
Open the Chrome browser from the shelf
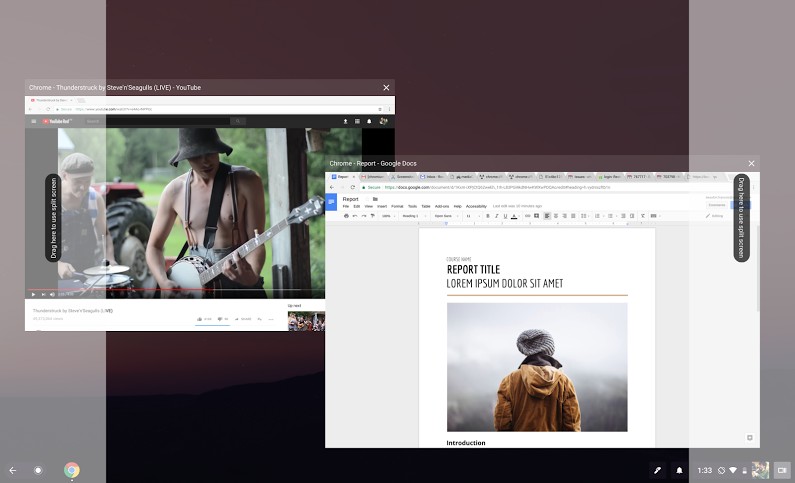pyautogui.click(x=71, y=470)
